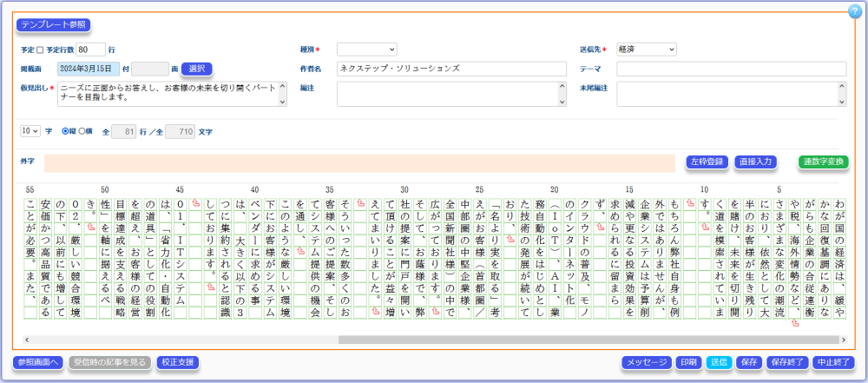Screen dimensions: 868x383
Task: Toggle the 予定 checkbox
Action: tap(40, 50)
